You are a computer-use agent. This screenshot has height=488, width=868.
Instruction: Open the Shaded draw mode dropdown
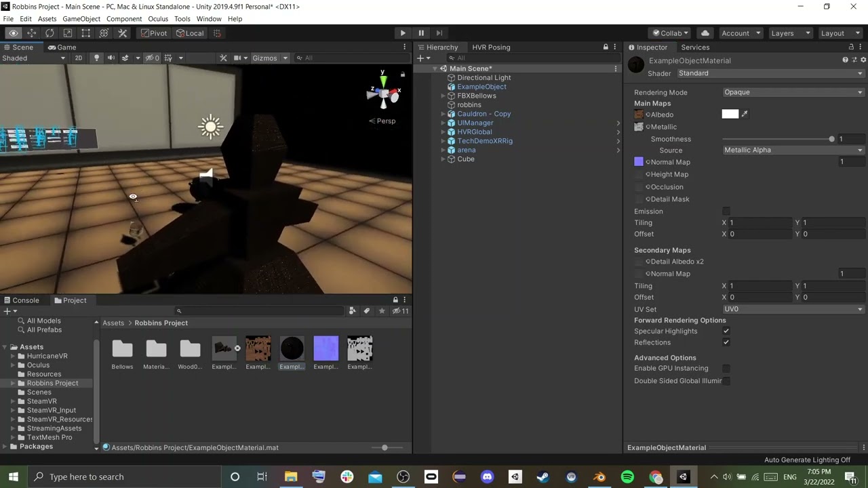[33, 58]
